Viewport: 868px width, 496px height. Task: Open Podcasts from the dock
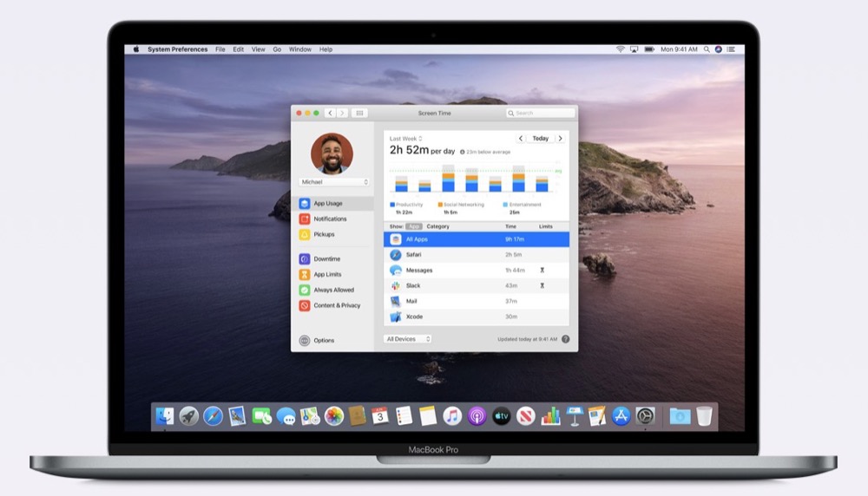[477, 416]
